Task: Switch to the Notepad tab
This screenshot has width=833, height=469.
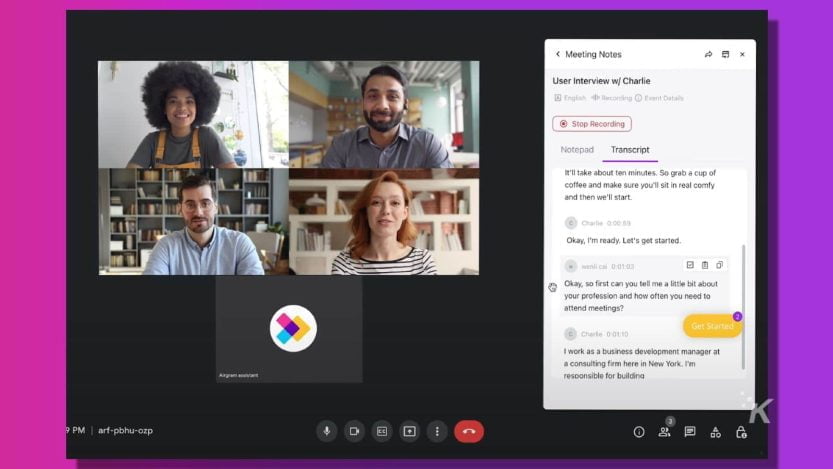Action: [577, 150]
